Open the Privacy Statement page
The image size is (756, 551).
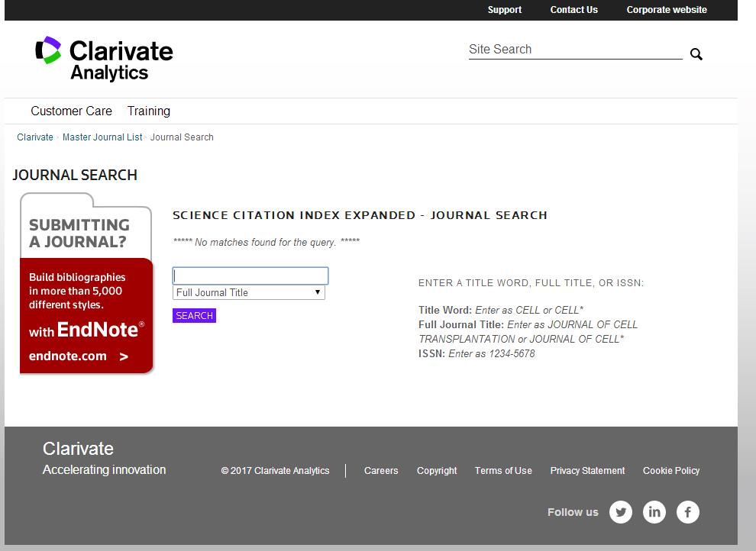point(587,471)
